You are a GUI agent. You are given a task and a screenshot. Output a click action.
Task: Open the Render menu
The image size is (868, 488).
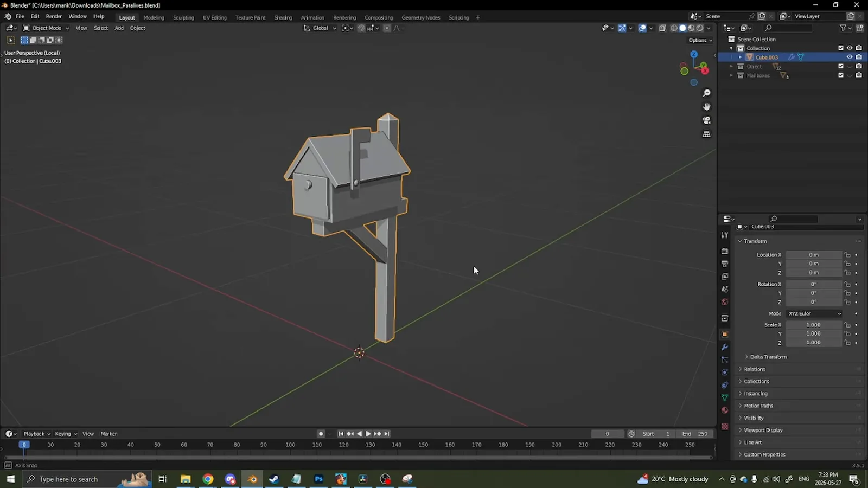(x=54, y=16)
